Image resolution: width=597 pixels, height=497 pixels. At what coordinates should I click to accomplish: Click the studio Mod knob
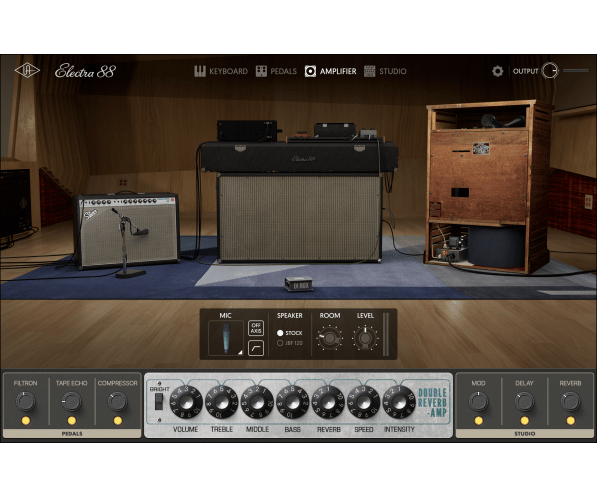click(479, 401)
